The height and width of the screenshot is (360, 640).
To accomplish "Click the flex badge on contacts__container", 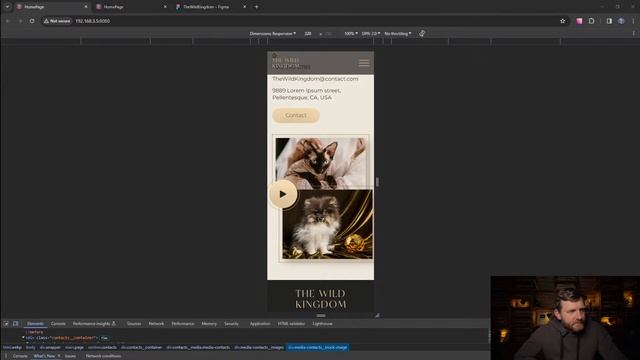I will [104, 338].
